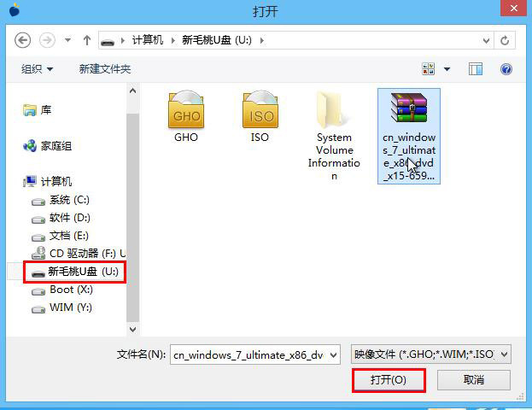Open the ISO folder
The height and width of the screenshot is (410, 532).
(260, 117)
